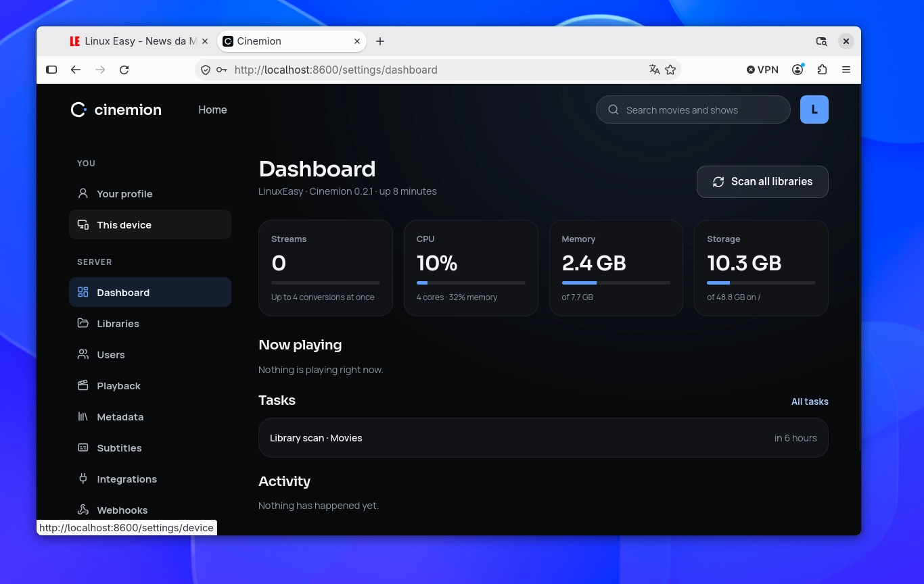
Task: Click the translate page icon
Action: click(x=654, y=70)
